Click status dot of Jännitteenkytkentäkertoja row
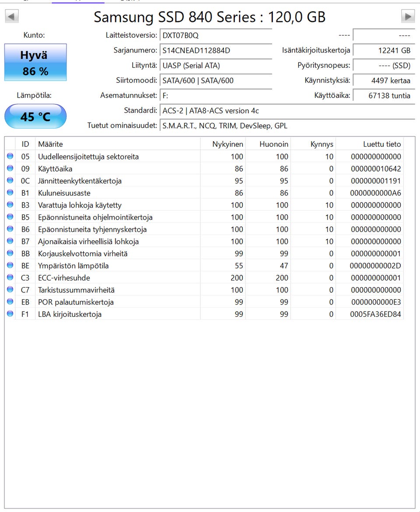Viewport: 420px width, 512px height. pyautogui.click(x=10, y=180)
